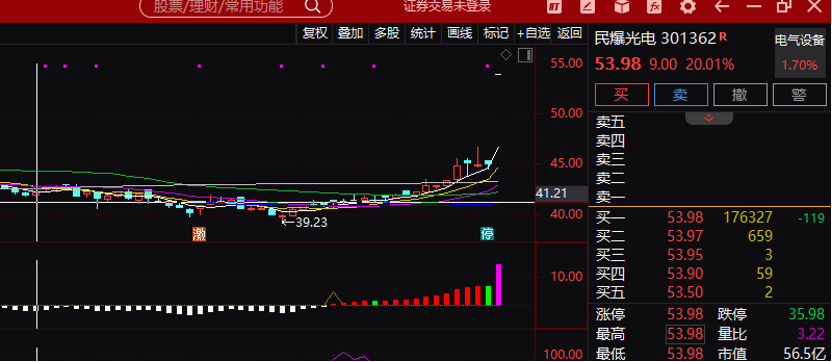Screen dimensions: 832x362
Task: Click the red 买 buy button
Action: 621,95
